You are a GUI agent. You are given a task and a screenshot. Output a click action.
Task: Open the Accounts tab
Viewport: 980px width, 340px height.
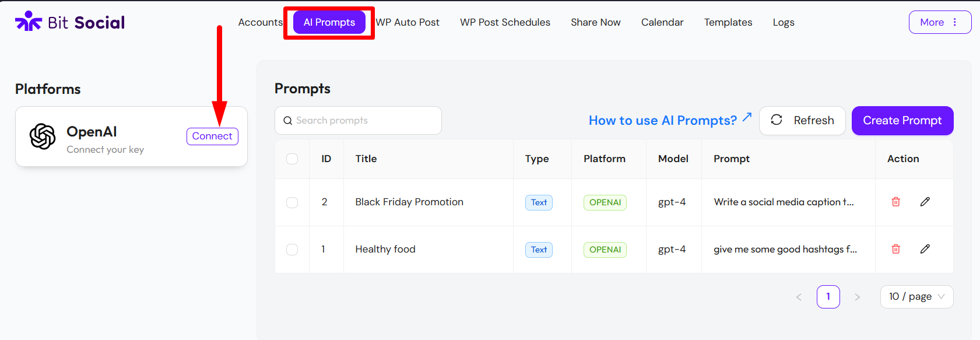click(260, 22)
